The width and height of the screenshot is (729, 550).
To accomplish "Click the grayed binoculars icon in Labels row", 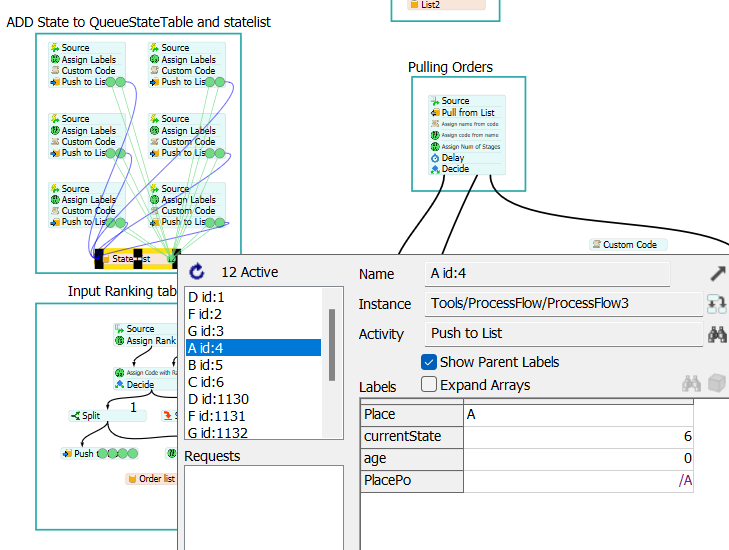I will [x=691, y=384].
